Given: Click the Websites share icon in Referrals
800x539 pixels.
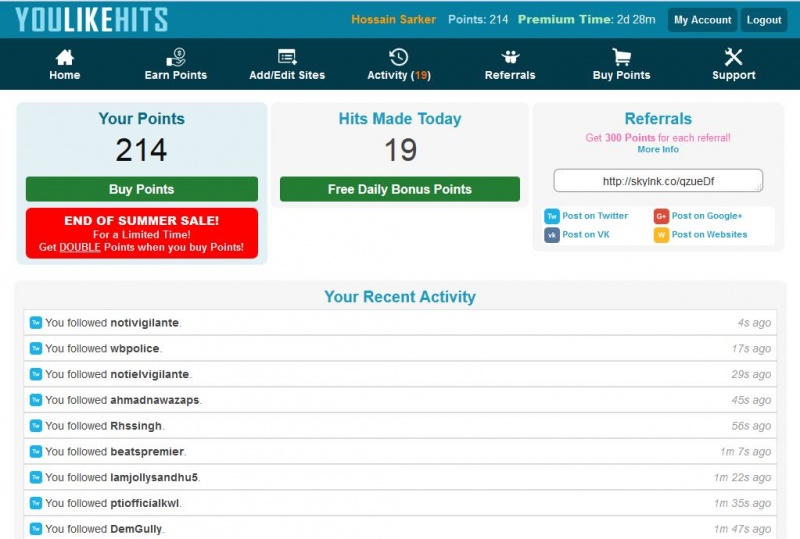Looking at the screenshot, I should click(x=661, y=235).
